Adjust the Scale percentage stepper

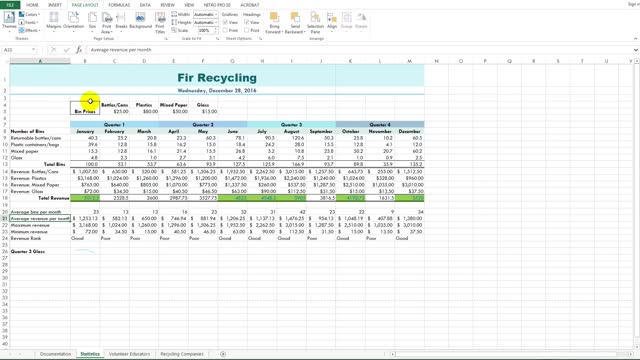tap(216, 30)
